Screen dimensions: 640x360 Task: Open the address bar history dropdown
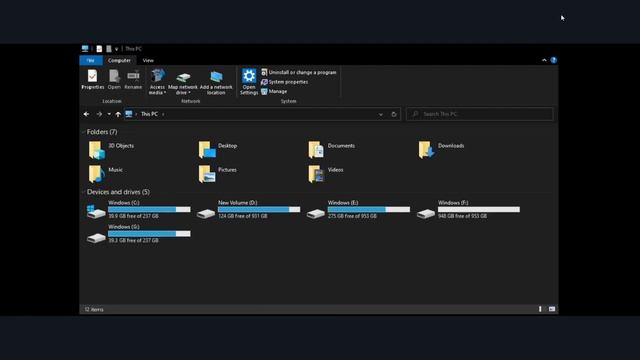pos(380,114)
